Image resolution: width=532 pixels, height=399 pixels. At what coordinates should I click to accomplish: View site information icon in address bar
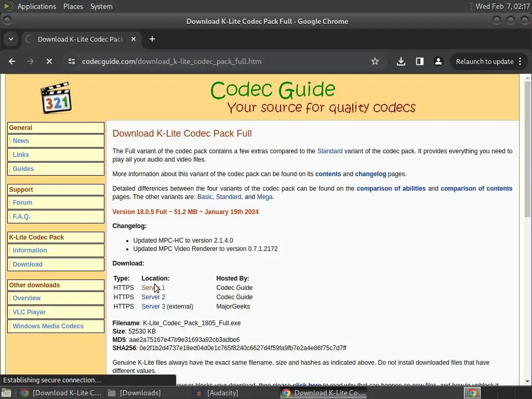click(x=72, y=61)
